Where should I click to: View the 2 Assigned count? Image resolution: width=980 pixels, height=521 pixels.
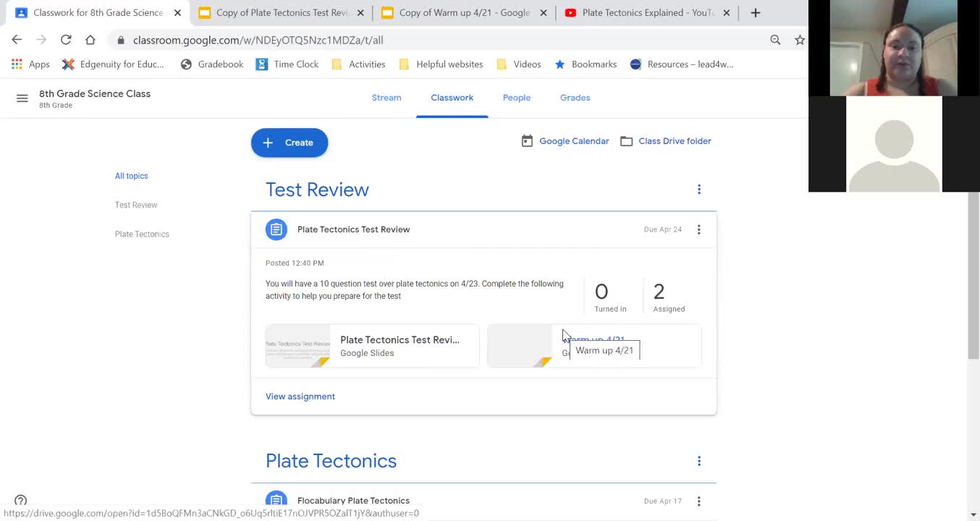pyautogui.click(x=669, y=297)
